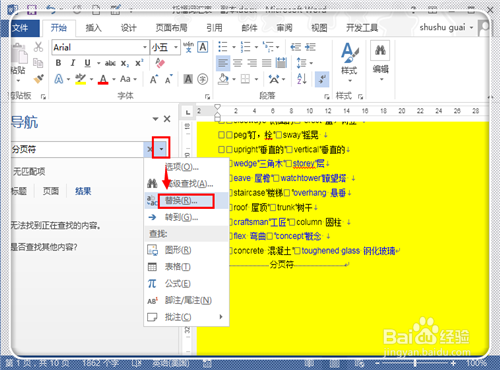Click the Change Case (Aa) button

tap(125, 79)
